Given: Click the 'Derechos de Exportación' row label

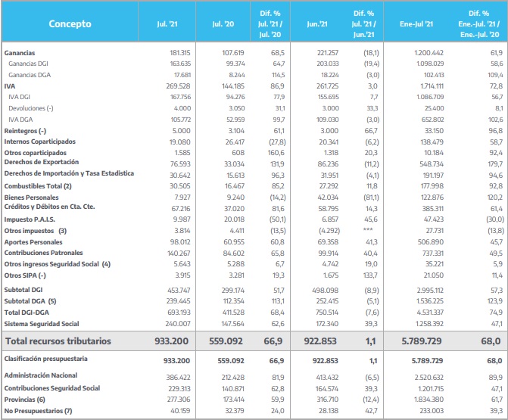Looking at the screenshot, I should click(x=42, y=162).
